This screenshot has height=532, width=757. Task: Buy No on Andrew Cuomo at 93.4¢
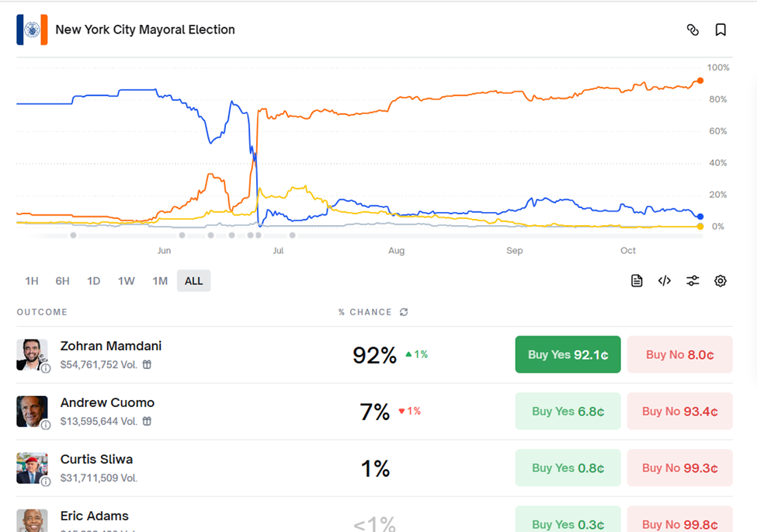(679, 412)
